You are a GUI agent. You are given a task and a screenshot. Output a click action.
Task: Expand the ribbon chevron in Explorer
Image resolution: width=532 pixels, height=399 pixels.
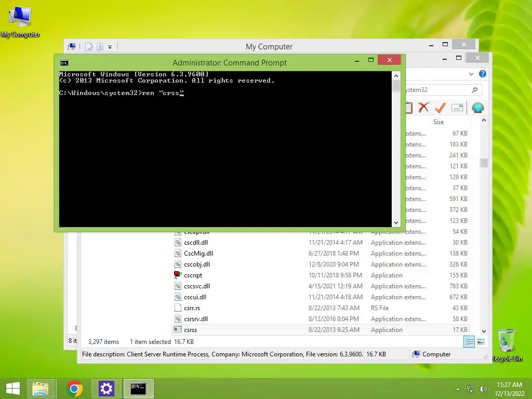coord(471,74)
